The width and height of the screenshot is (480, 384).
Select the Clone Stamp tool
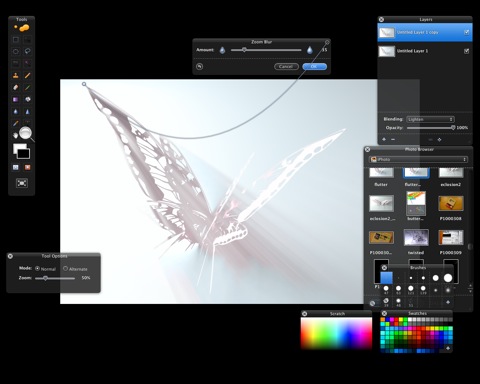pos(16,75)
